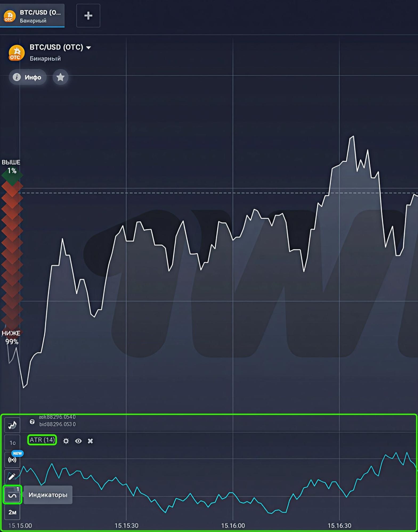Open the chart type selector icon

[x=12, y=425]
